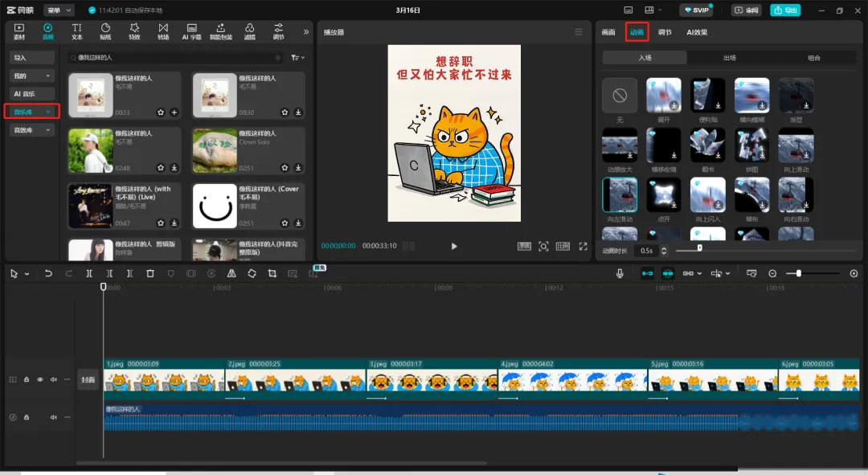This screenshot has width=868, height=475.
Task: Select the 转场 (Transitions) icon
Action: pos(163,31)
